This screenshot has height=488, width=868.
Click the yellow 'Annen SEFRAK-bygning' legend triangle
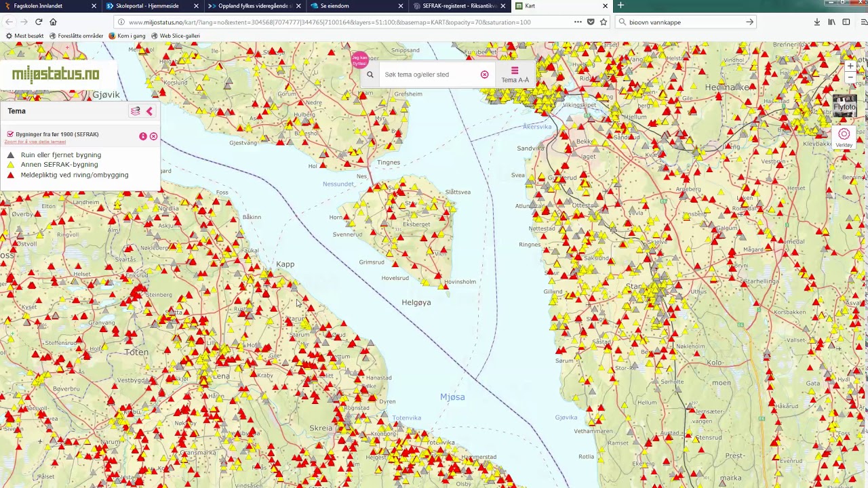click(x=10, y=165)
